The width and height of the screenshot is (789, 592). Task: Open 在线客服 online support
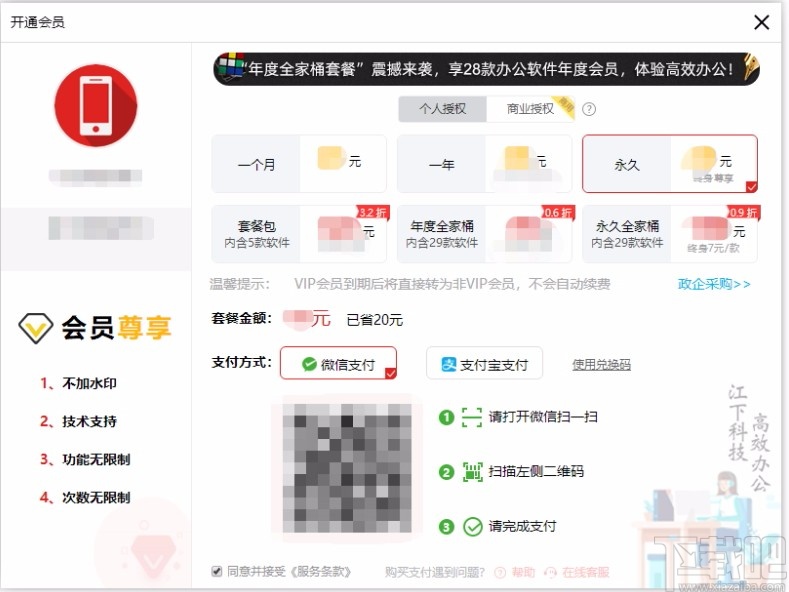(x=585, y=572)
